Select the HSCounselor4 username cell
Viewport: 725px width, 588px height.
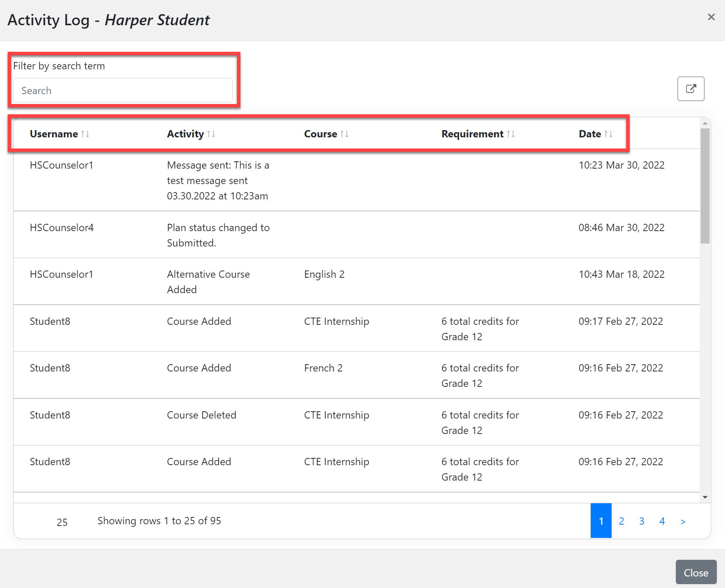pos(62,227)
